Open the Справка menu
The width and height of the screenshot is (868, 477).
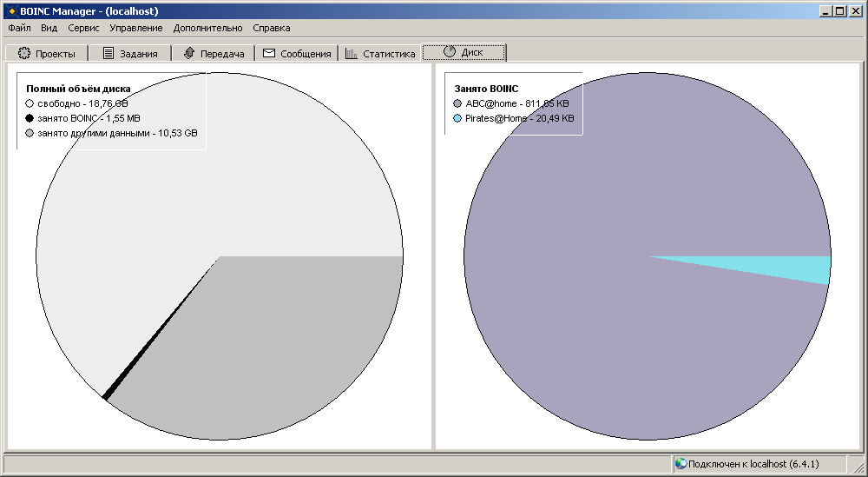[271, 28]
